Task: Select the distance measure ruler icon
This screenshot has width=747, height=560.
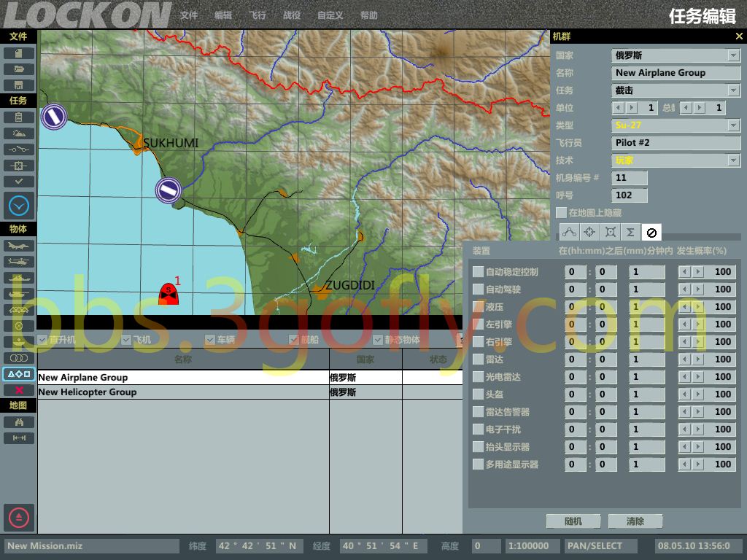Action: coord(18,438)
